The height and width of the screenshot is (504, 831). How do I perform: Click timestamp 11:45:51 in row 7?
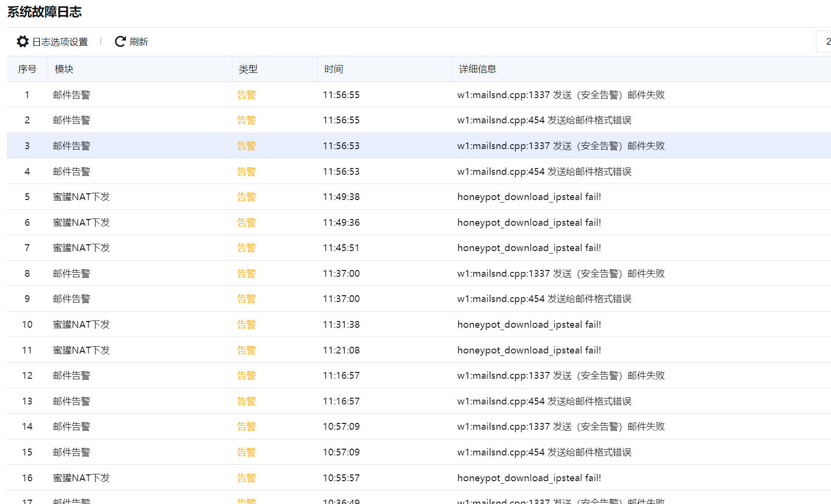pos(341,248)
